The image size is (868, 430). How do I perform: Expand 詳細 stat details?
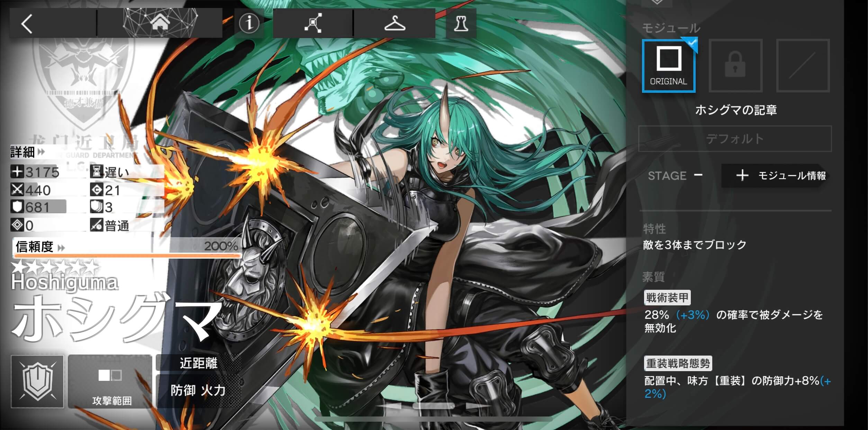click(28, 152)
